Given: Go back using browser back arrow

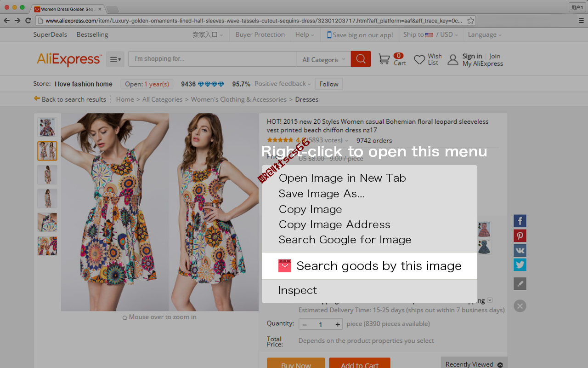Looking at the screenshot, I should 6,21.
